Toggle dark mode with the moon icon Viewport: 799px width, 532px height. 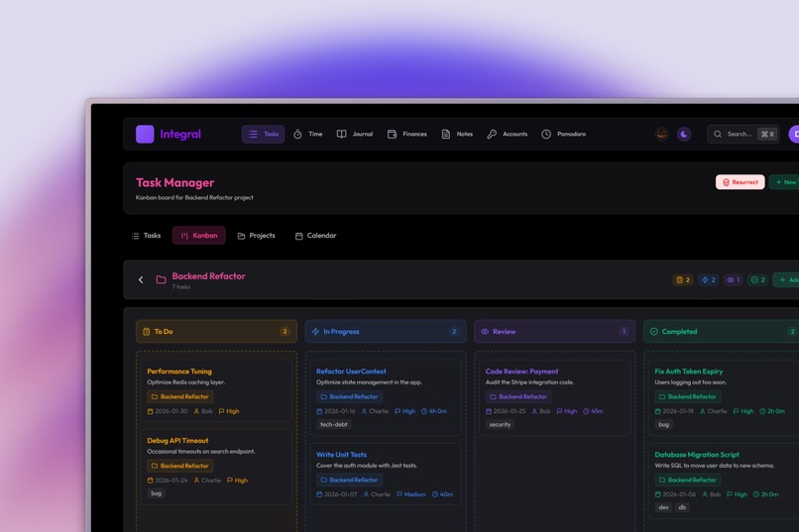(684, 134)
